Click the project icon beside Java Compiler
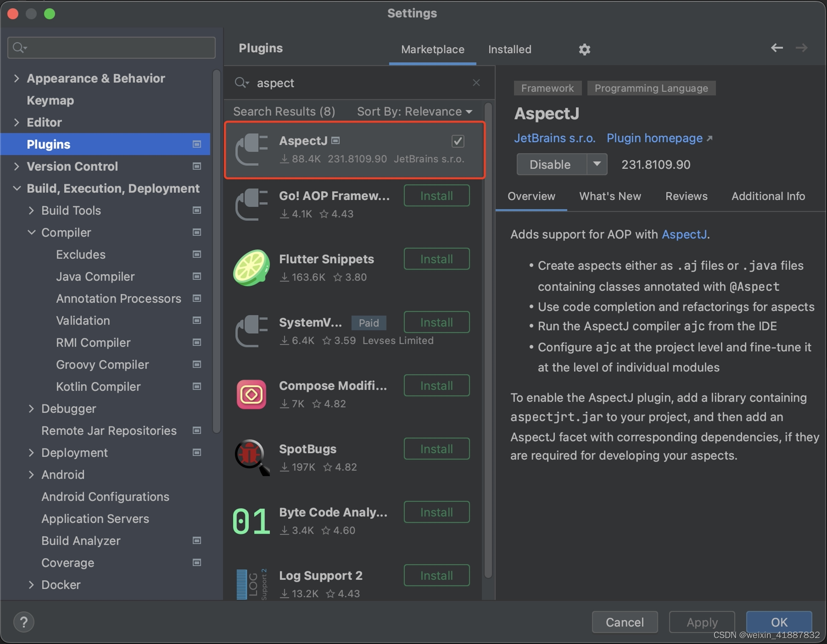This screenshot has height=644, width=827. pos(197,277)
